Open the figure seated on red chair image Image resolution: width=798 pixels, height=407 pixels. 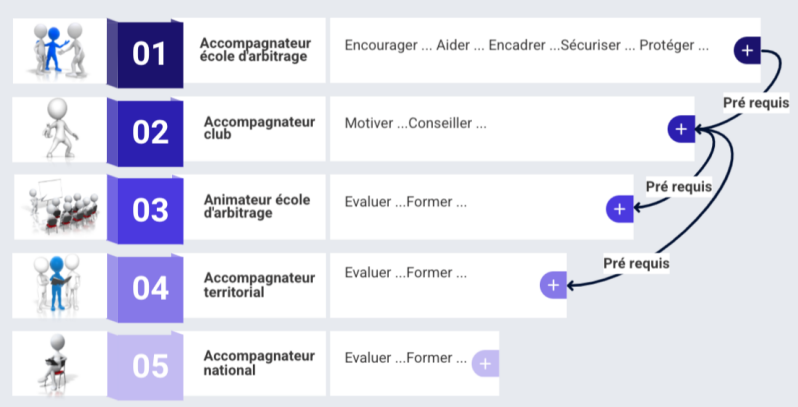click(x=58, y=364)
